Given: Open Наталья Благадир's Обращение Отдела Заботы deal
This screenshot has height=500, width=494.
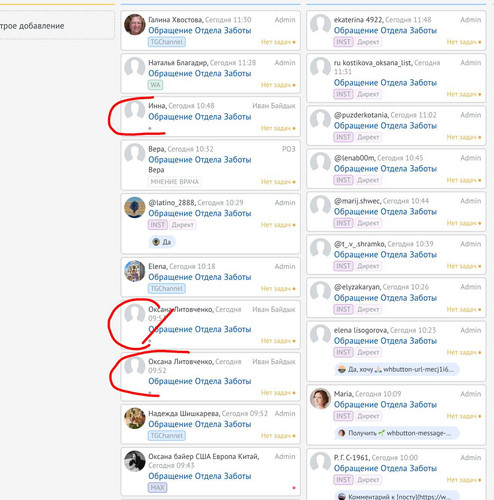Looking at the screenshot, I should pos(200,73).
